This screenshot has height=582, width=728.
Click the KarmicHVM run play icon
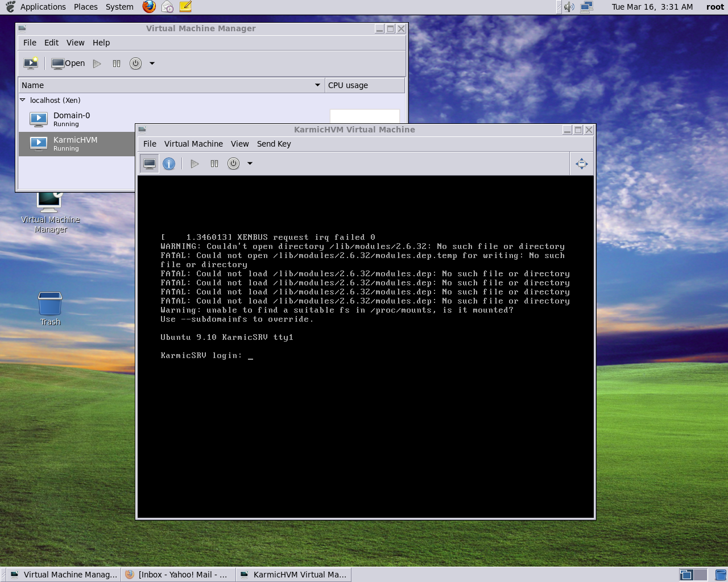(195, 164)
